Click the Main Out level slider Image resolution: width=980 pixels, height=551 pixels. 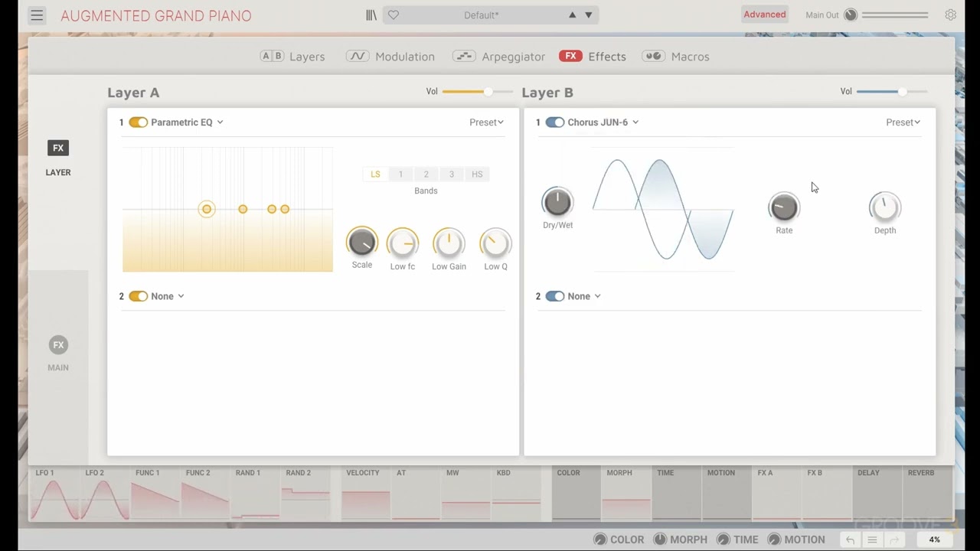point(895,15)
